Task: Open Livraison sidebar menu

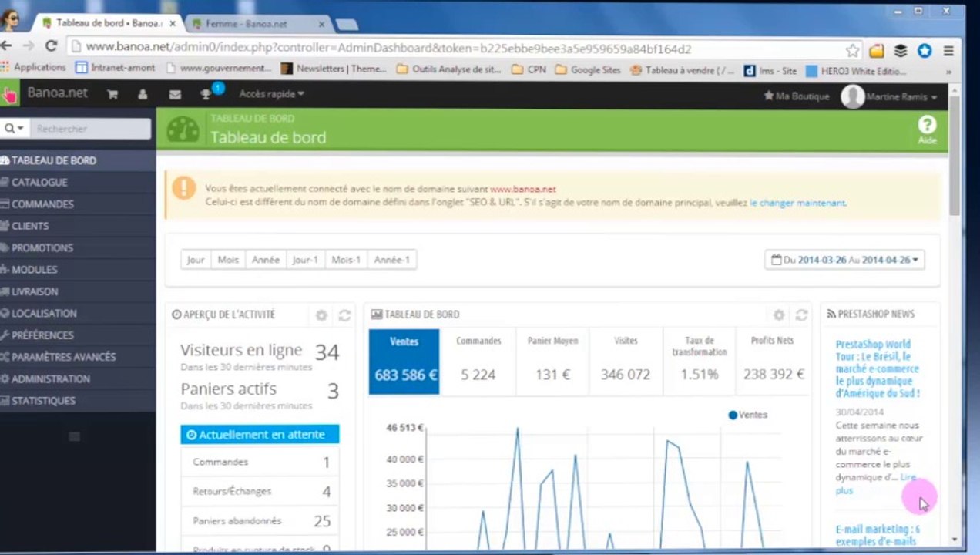Action: pos(78,291)
